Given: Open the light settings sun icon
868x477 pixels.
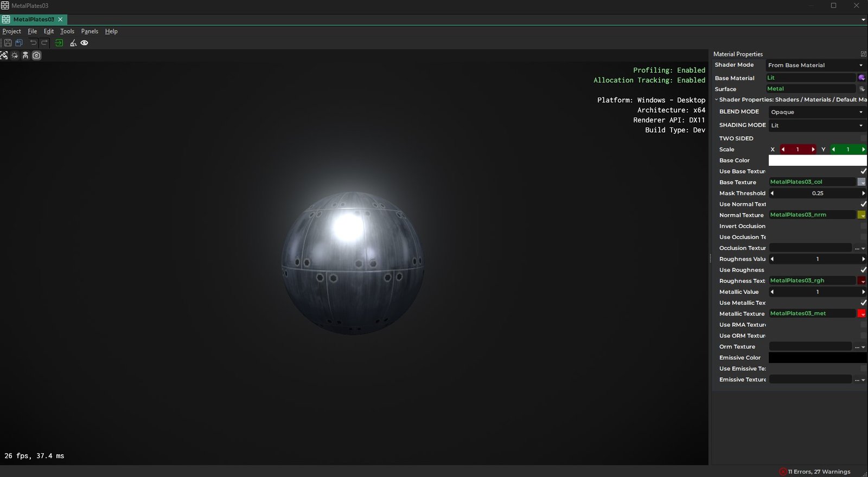Looking at the screenshot, I should coord(15,55).
